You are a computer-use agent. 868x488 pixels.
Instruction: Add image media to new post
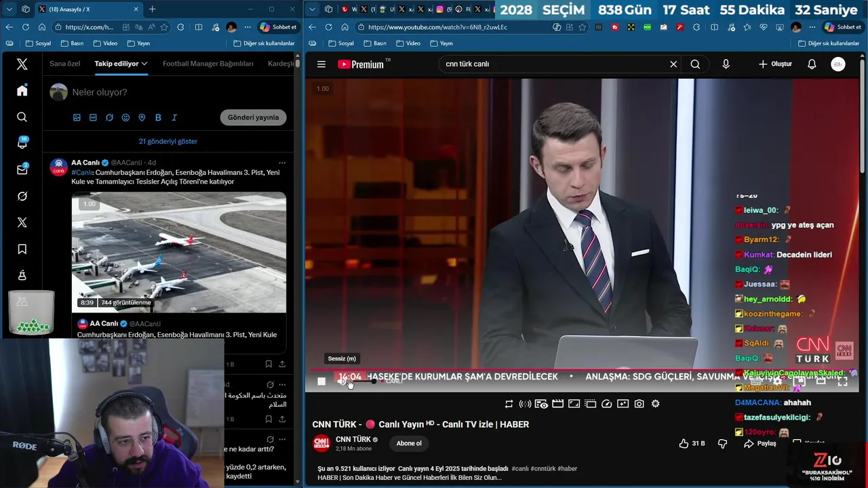pyautogui.click(x=77, y=117)
